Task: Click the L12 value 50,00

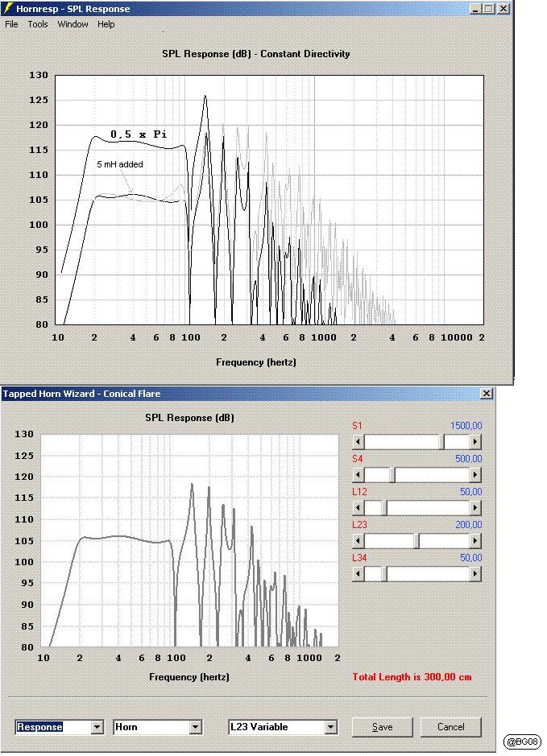Action: (470, 492)
